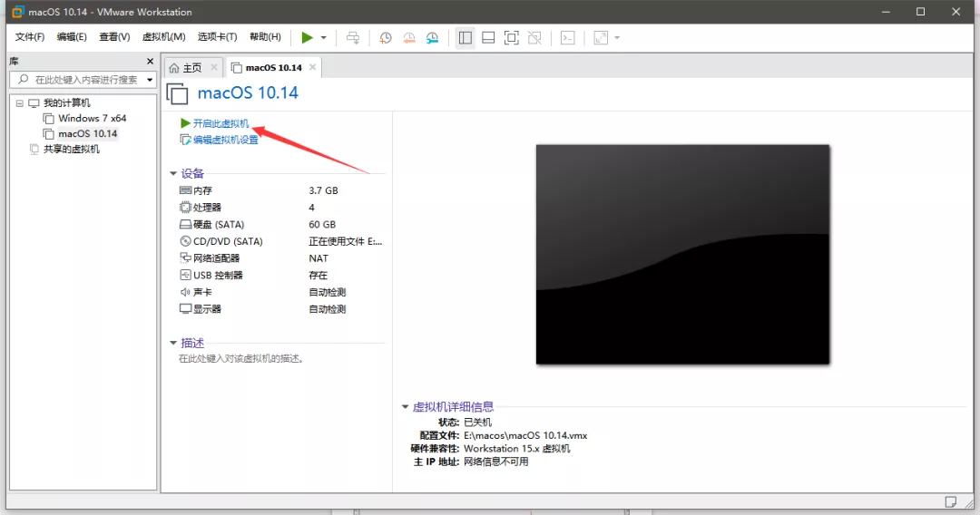
Task: Click the 60 GB disk value
Action: pos(322,224)
